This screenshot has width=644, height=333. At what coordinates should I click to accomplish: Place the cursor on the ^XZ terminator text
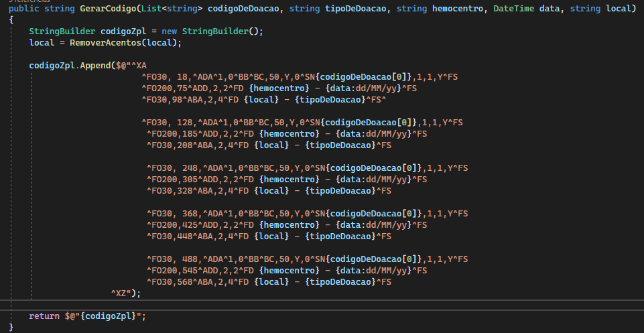click(x=119, y=293)
